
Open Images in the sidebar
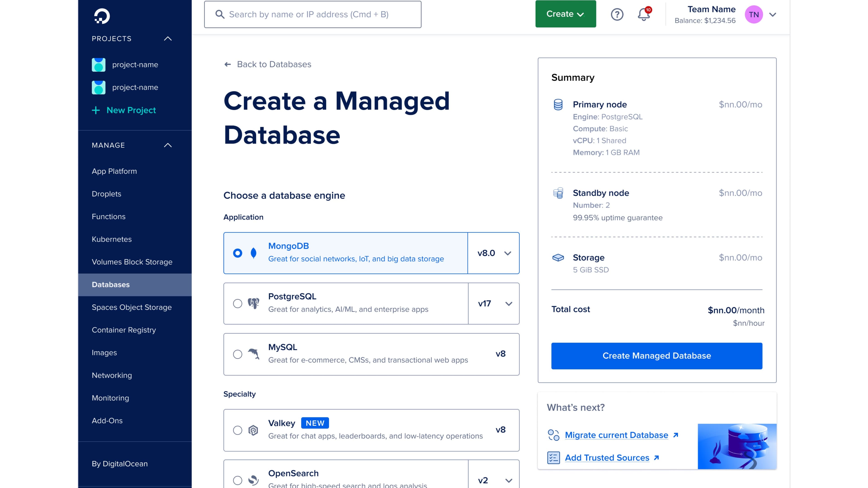pos(104,353)
